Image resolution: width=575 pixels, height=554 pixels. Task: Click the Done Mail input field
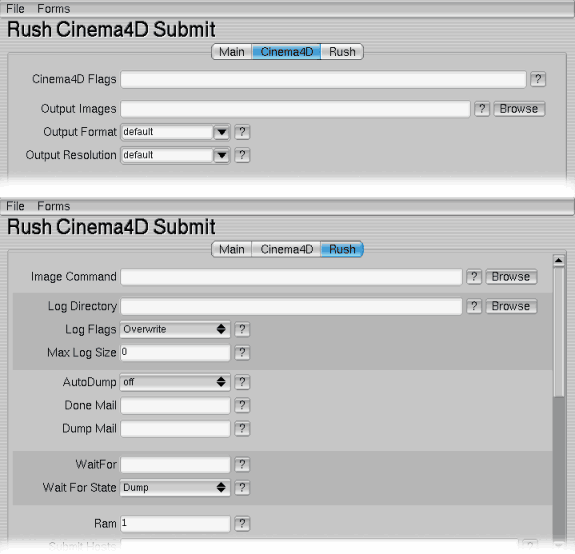(x=175, y=406)
